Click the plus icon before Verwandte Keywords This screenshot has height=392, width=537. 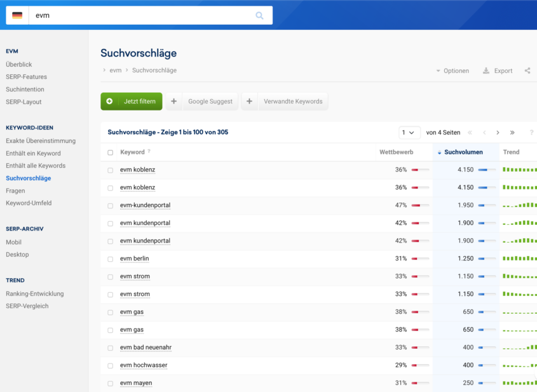point(249,102)
